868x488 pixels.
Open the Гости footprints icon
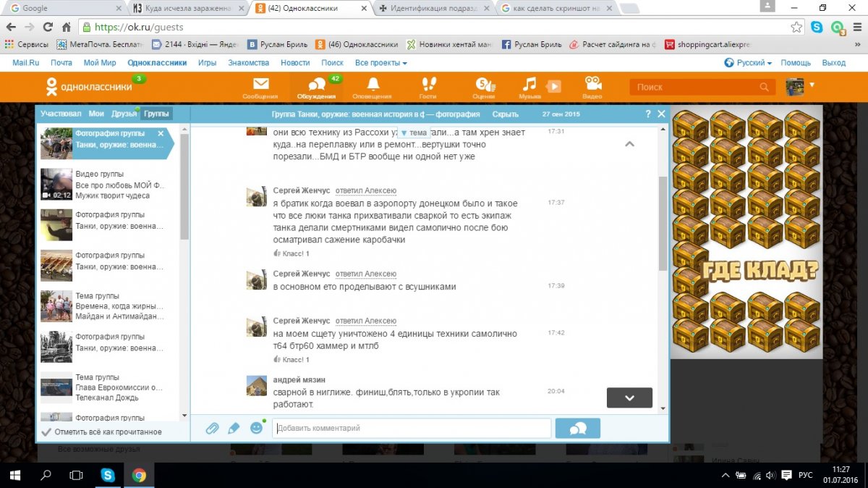[427, 85]
